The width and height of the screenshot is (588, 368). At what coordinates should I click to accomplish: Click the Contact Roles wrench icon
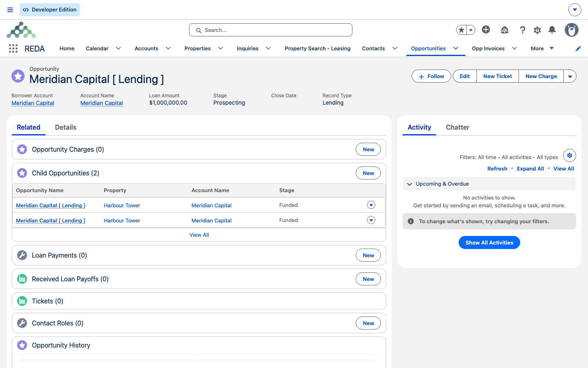pyautogui.click(x=22, y=323)
